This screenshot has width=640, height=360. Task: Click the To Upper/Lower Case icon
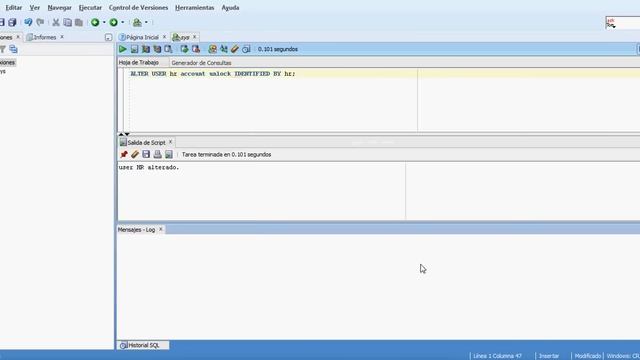pyautogui.click(x=224, y=49)
